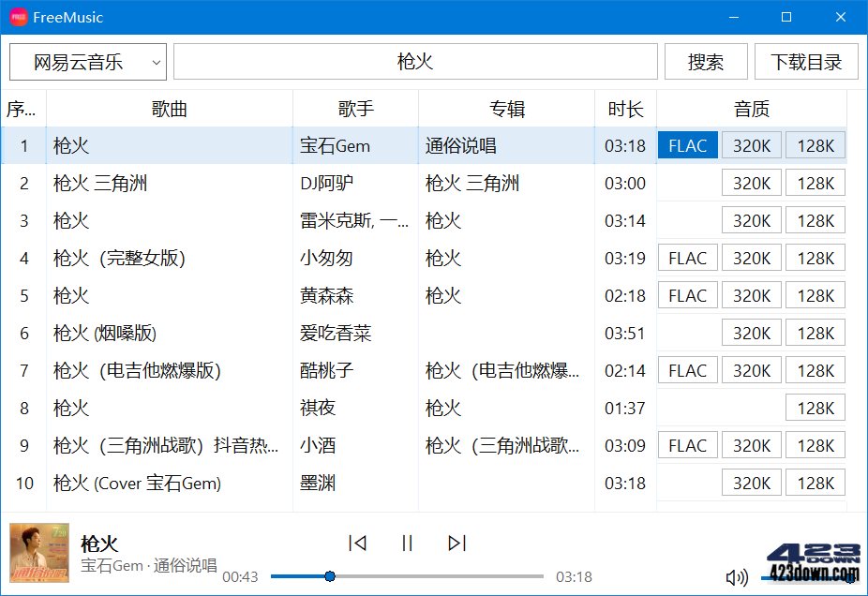Click the FreeMusic app logo icon
The height and width of the screenshot is (596, 868).
click(x=18, y=17)
